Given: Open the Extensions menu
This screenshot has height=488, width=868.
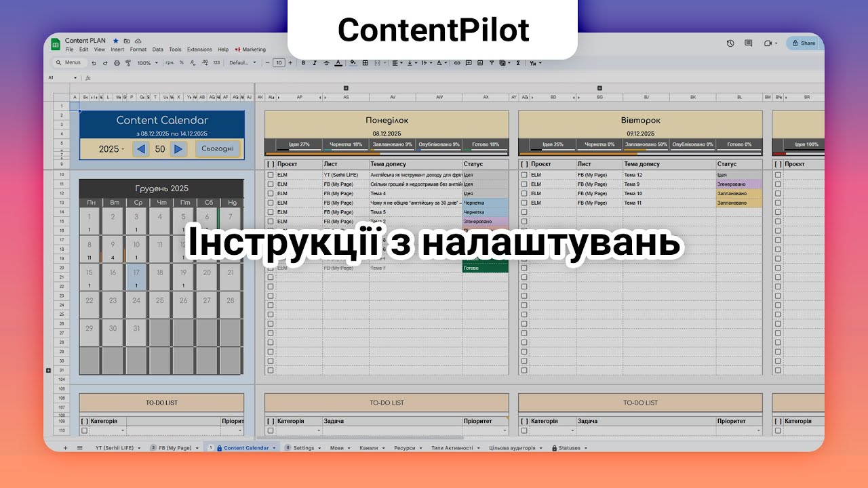Looking at the screenshot, I should click(x=199, y=49).
